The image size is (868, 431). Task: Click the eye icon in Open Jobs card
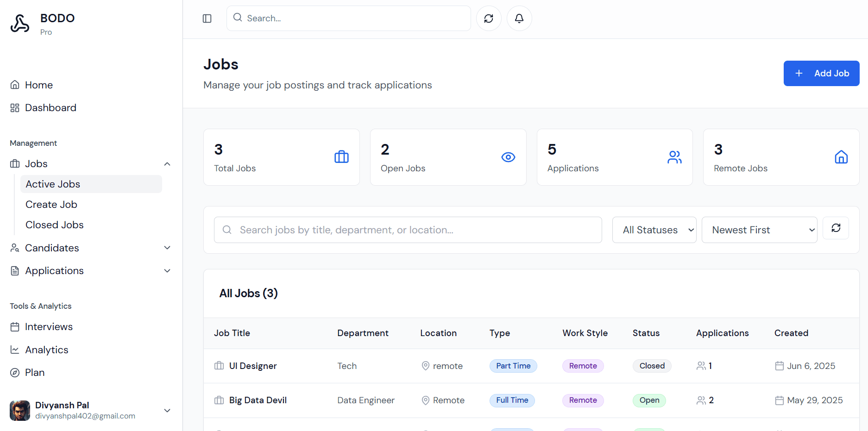[x=508, y=157]
